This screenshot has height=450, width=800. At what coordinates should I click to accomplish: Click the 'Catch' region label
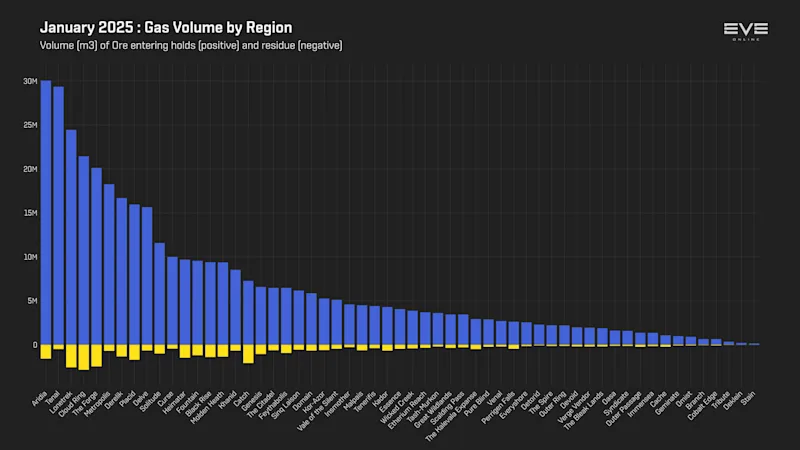point(242,398)
